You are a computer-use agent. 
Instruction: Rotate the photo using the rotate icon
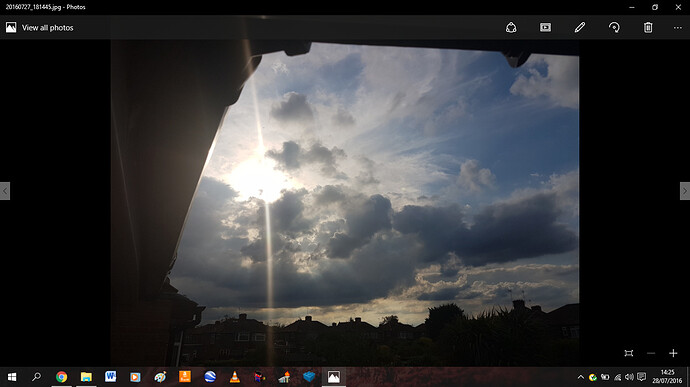[614, 27]
